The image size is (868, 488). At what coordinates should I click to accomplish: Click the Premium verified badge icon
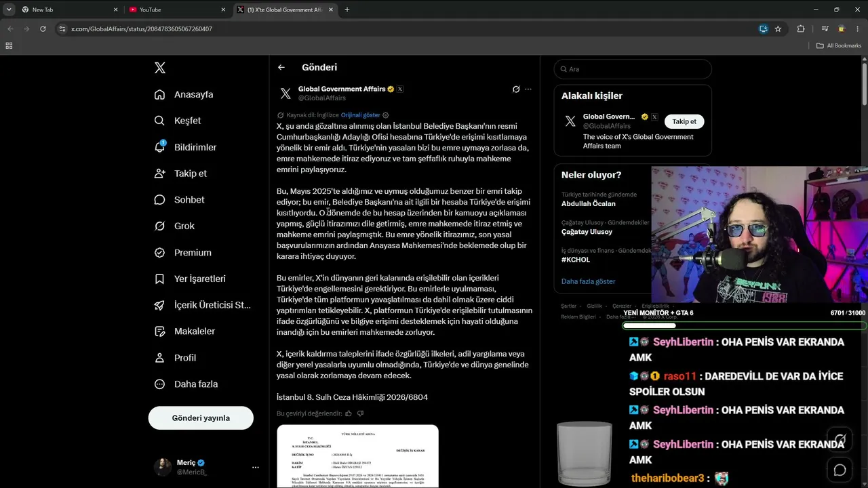click(159, 252)
